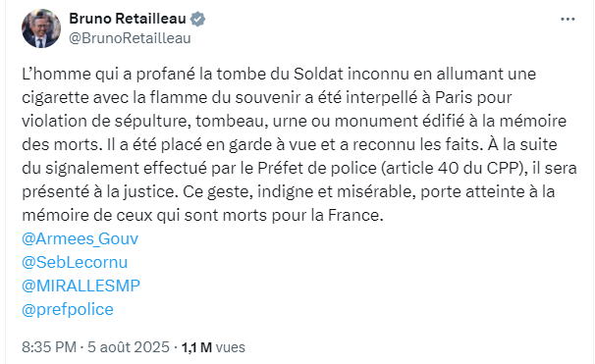The image size is (595, 364).
Task: Click the blue verified badge icon
Action: [x=197, y=19]
